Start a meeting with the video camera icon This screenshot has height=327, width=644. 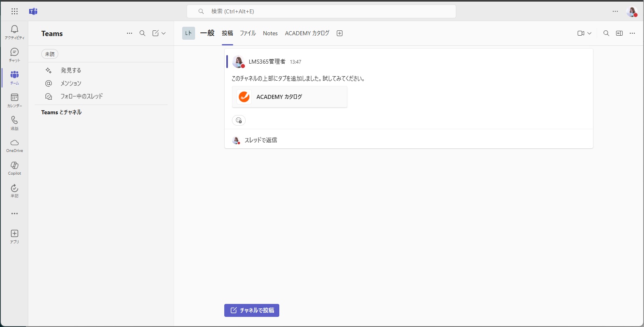tap(581, 33)
